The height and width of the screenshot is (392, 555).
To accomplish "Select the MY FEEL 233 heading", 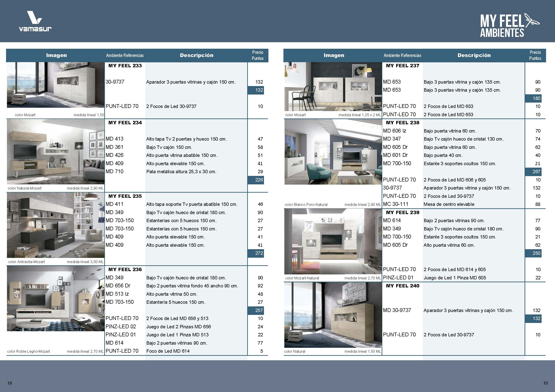I will tap(125, 66).
